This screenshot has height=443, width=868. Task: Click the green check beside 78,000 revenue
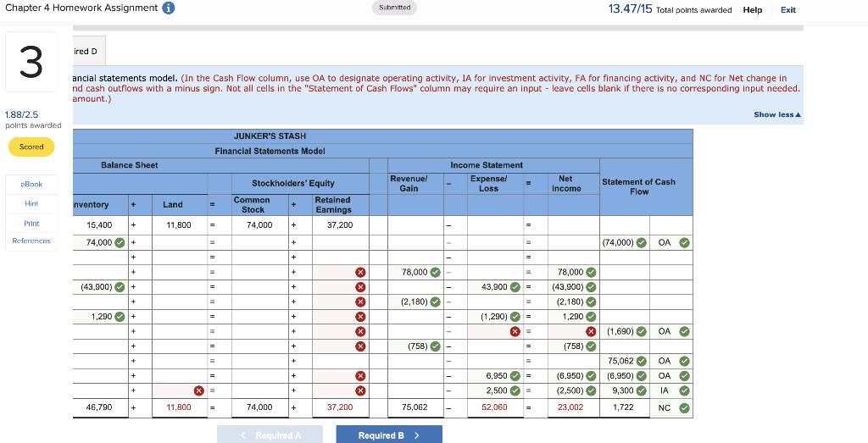[x=435, y=272]
